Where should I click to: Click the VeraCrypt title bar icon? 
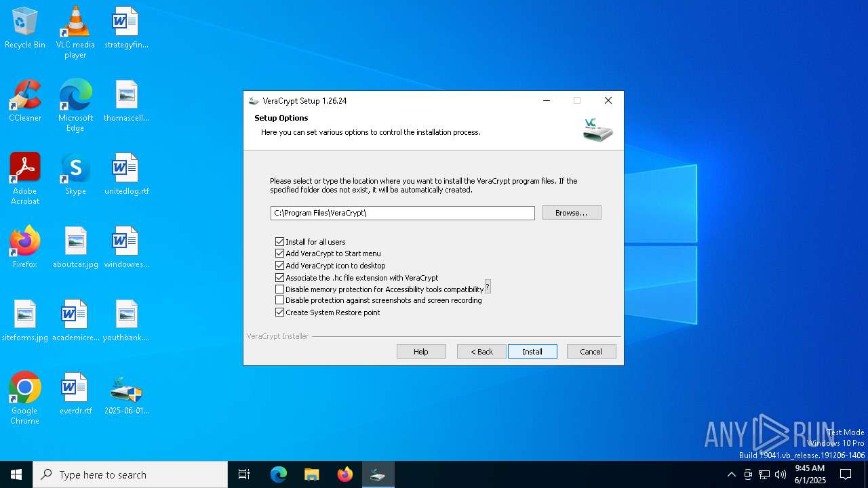pos(254,100)
